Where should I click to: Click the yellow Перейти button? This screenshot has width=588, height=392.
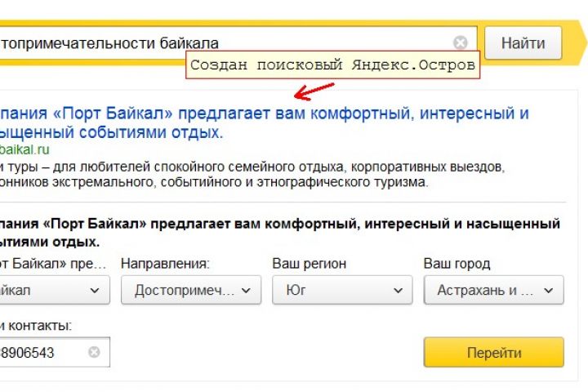click(493, 353)
